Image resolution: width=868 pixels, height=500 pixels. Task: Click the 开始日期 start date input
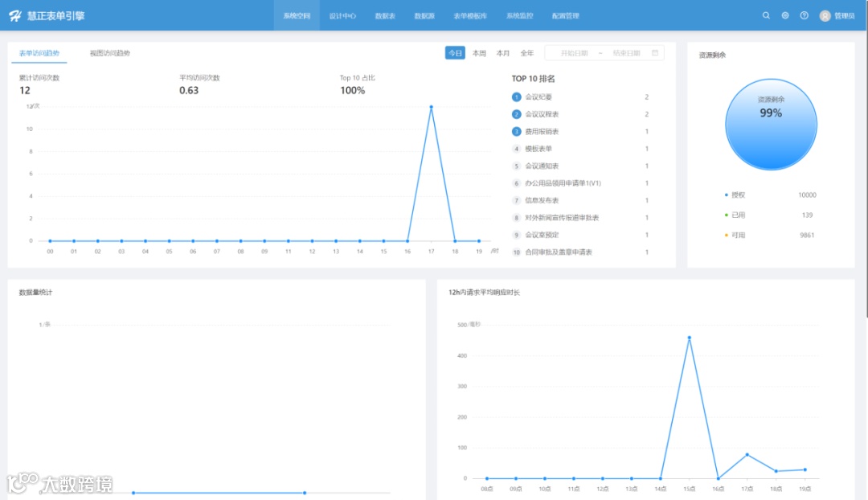[574, 53]
